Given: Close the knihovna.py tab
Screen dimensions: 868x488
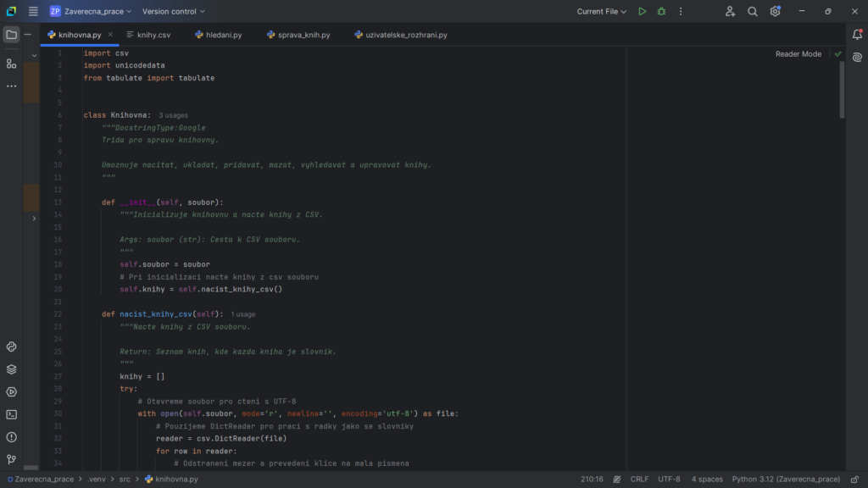Looking at the screenshot, I should click(x=110, y=34).
